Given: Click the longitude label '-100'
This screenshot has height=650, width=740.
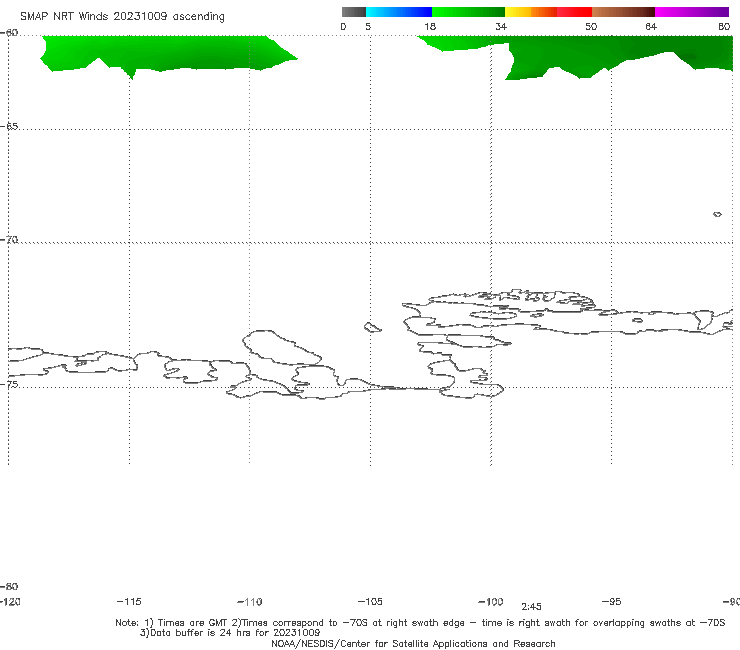Looking at the screenshot, I should (491, 602).
